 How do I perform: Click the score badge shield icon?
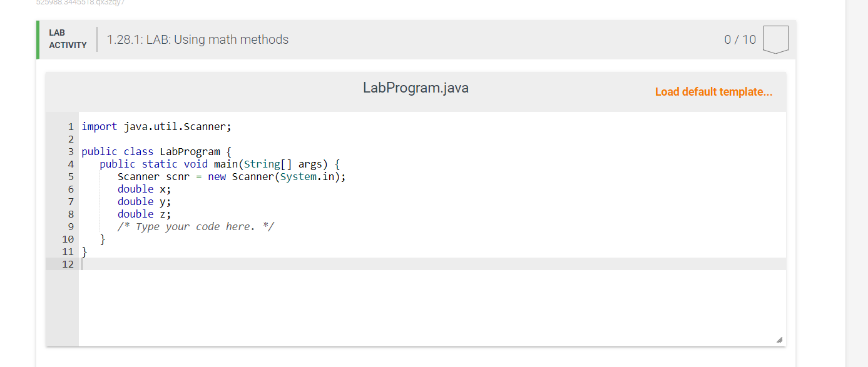click(775, 39)
